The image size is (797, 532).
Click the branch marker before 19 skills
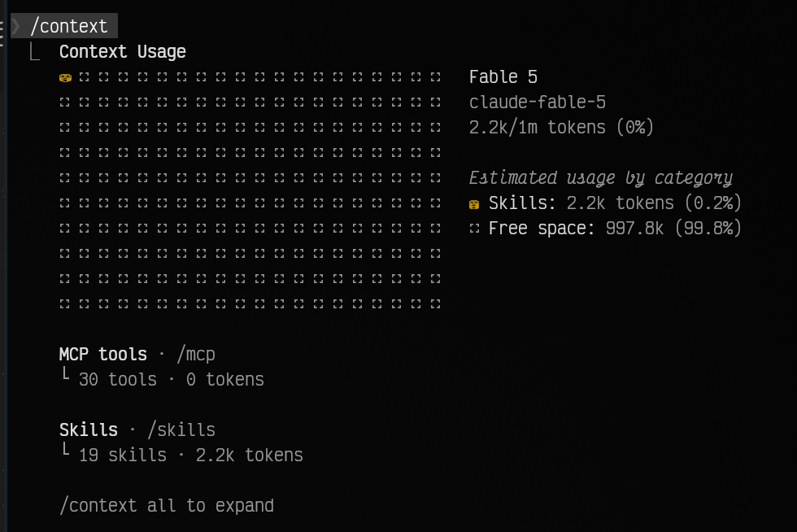pyautogui.click(x=65, y=449)
